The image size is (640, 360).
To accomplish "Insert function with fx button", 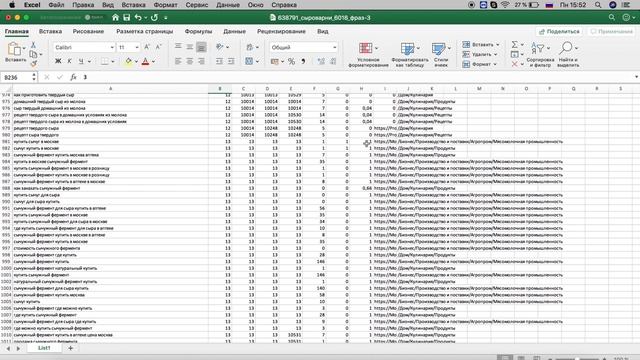I will (x=73, y=77).
